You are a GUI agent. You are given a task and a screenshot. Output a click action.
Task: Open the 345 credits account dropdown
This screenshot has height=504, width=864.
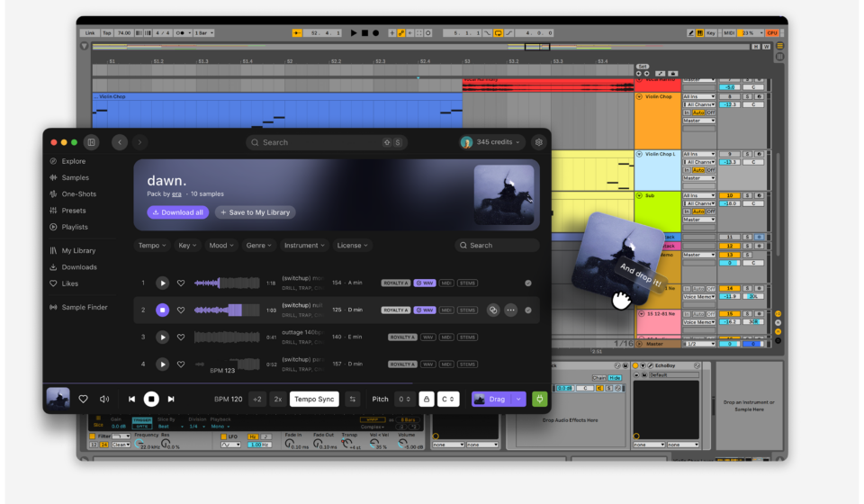[x=491, y=142]
